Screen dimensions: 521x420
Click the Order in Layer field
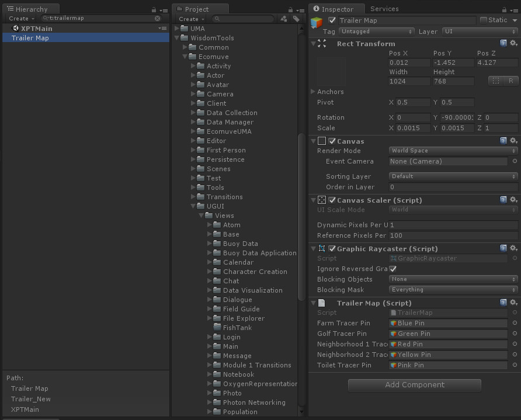(x=453, y=187)
